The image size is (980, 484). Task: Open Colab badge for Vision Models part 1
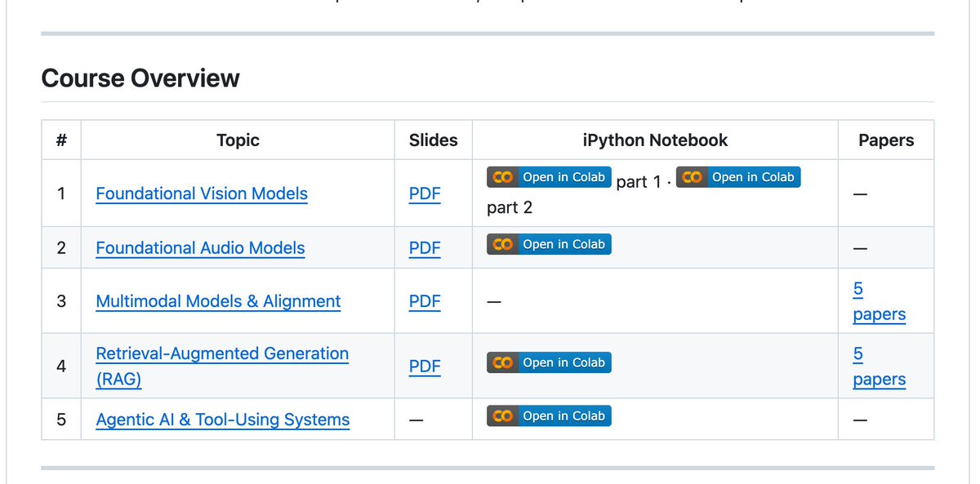549,177
